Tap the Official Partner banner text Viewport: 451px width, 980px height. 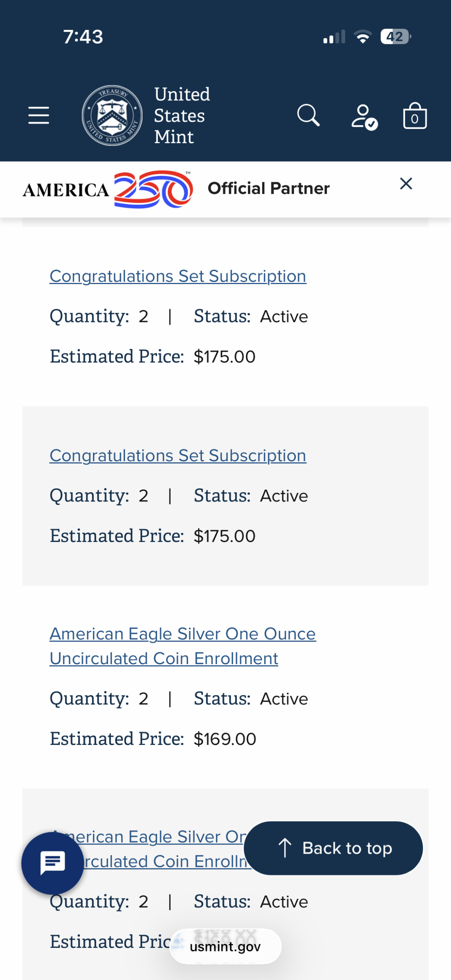click(x=268, y=188)
